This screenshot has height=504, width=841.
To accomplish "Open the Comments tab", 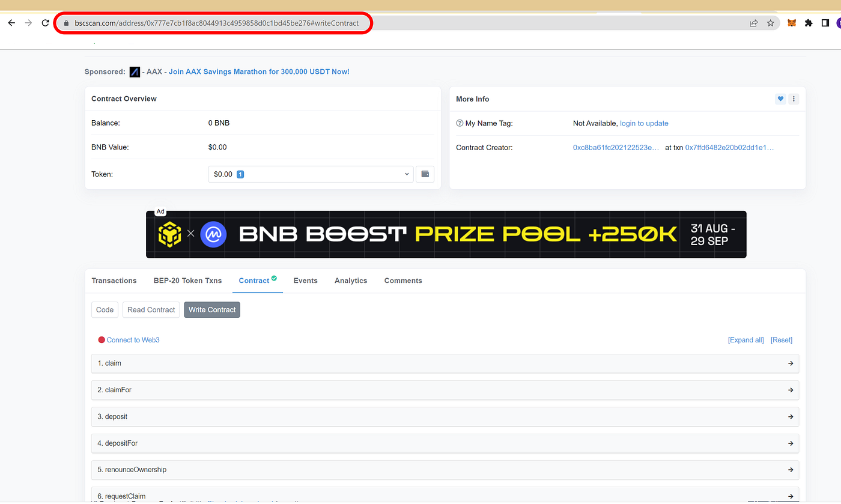I will pos(403,281).
